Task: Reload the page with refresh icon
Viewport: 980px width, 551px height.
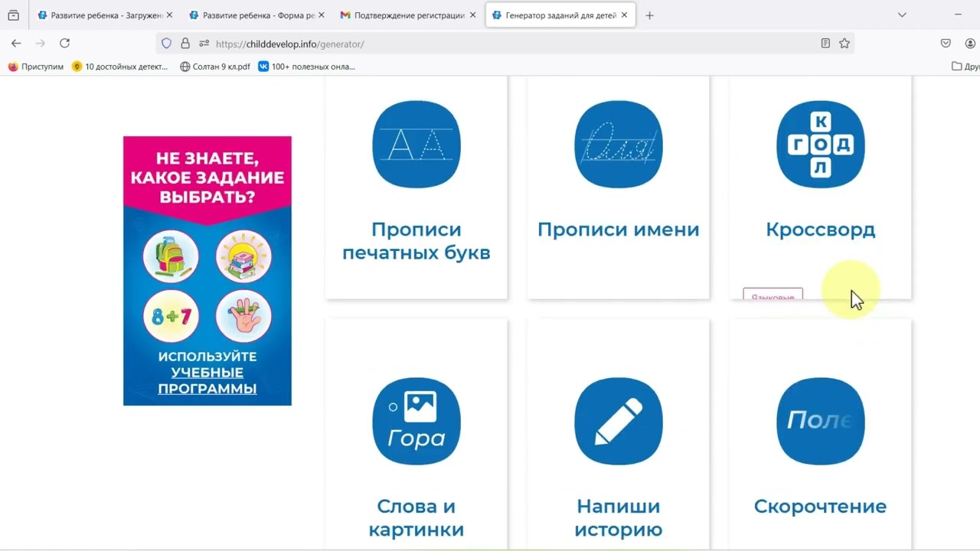Action: (65, 44)
